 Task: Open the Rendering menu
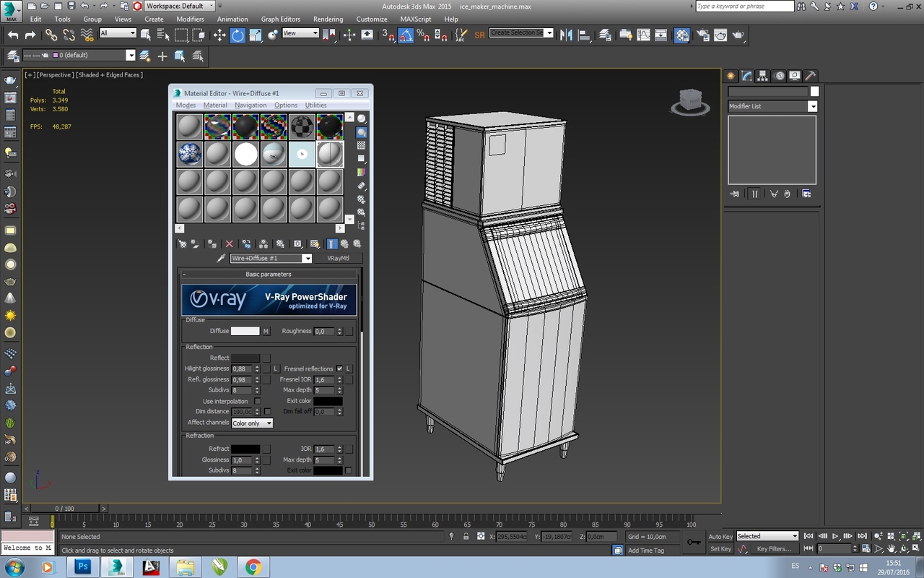point(328,19)
